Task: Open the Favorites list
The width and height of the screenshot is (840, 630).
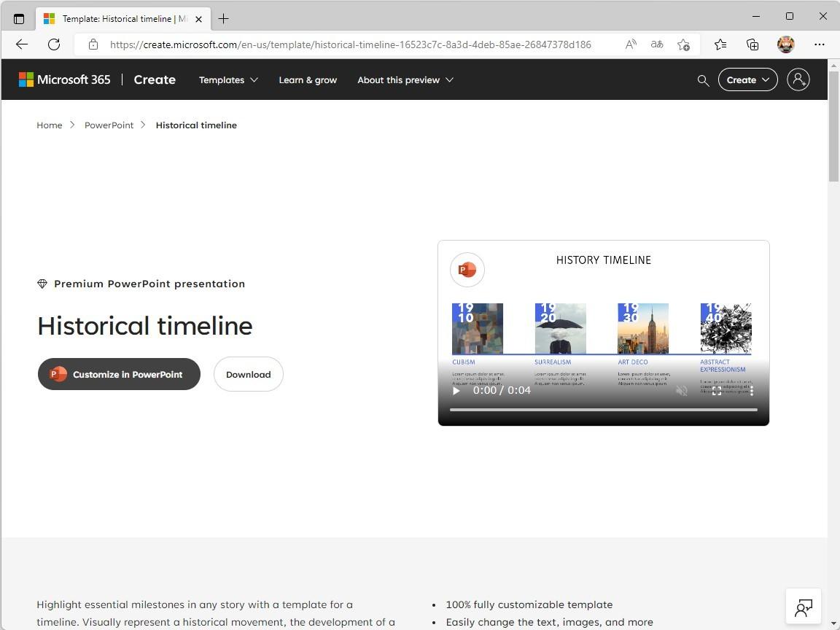Action: pyautogui.click(x=720, y=44)
